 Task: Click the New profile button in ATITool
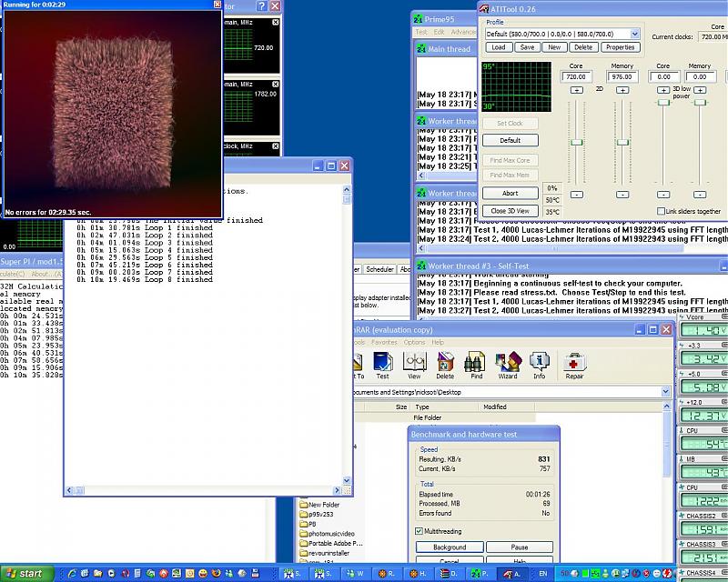[554, 47]
